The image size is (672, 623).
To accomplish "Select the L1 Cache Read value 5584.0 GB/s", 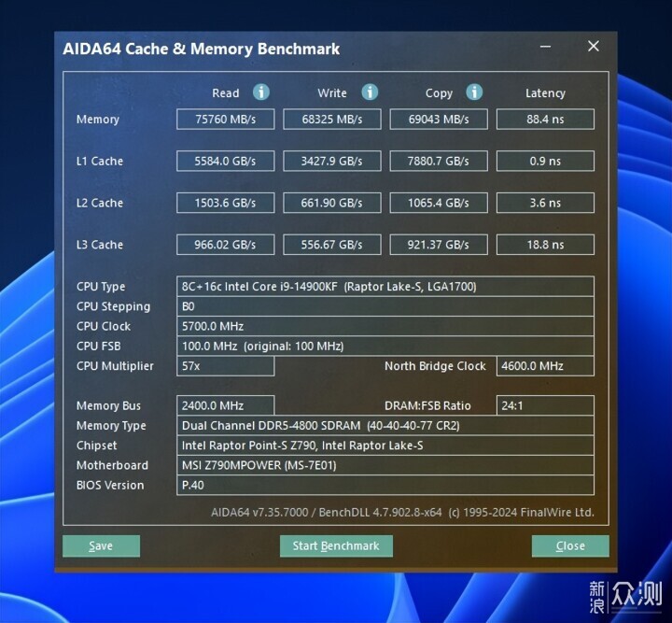I will pyautogui.click(x=226, y=161).
